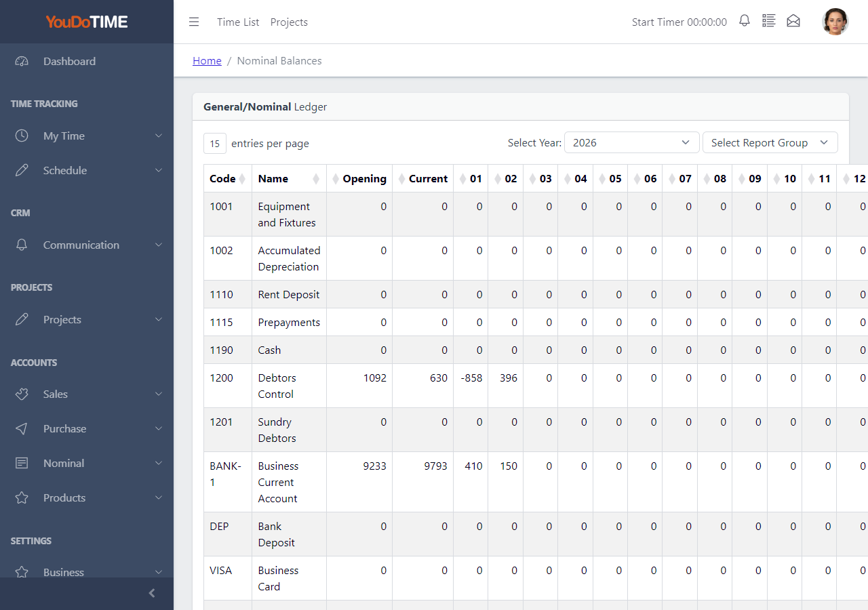Click the Debtors Control name cell
The image size is (868, 610).
tap(290, 386)
